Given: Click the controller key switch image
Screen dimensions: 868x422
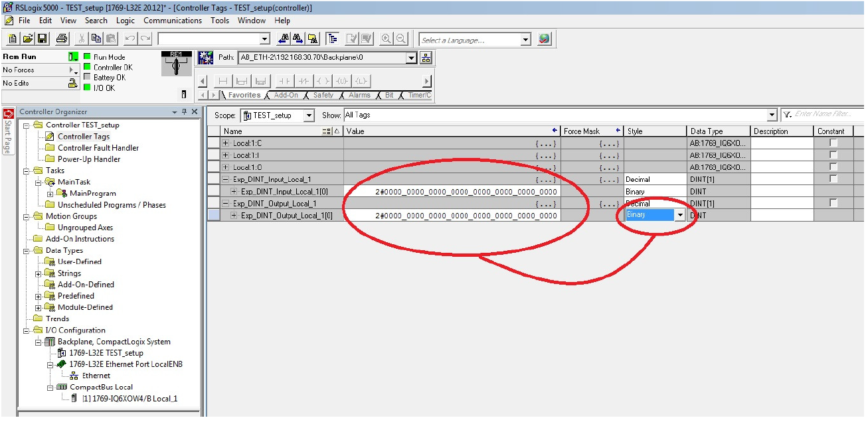Looking at the screenshot, I should click(177, 64).
